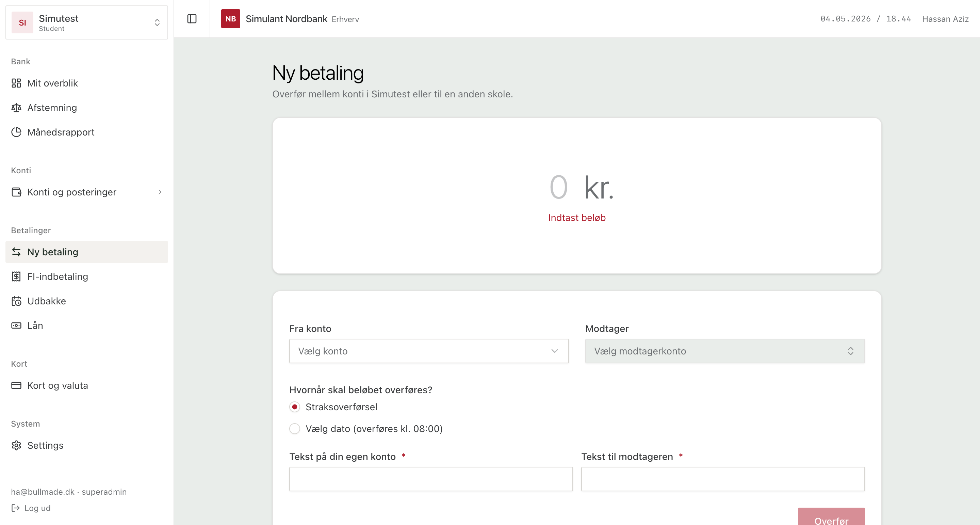Click the Hassan Aziz user name

[945, 19]
